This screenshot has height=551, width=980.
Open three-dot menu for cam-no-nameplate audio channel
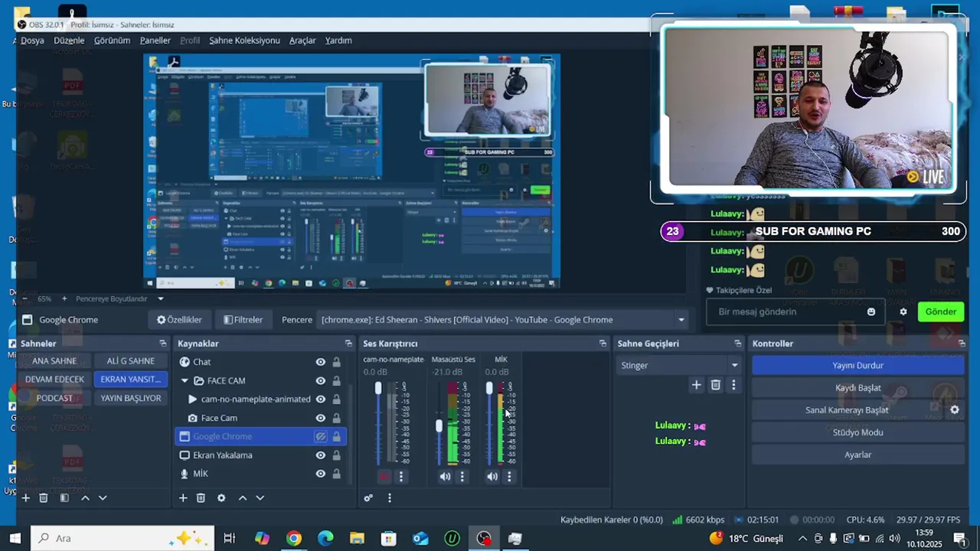click(x=400, y=476)
